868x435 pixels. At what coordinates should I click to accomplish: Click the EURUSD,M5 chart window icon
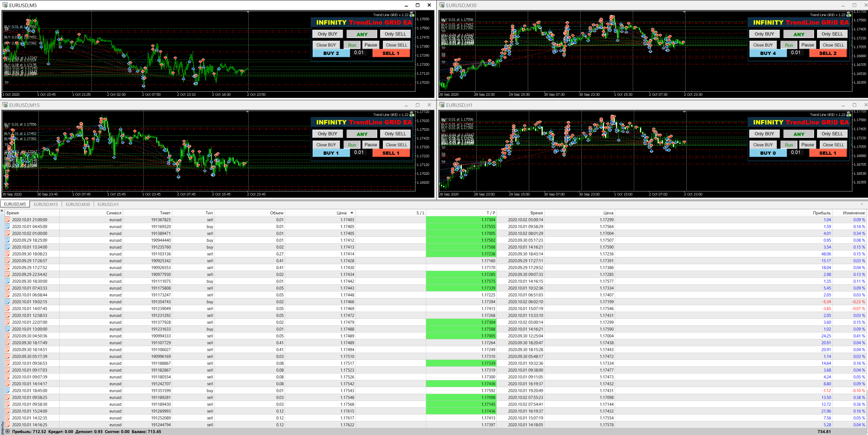coord(5,5)
